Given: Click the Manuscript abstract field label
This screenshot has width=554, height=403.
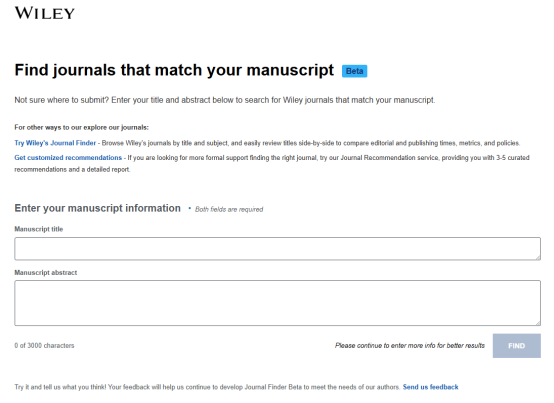Looking at the screenshot, I should point(46,273).
